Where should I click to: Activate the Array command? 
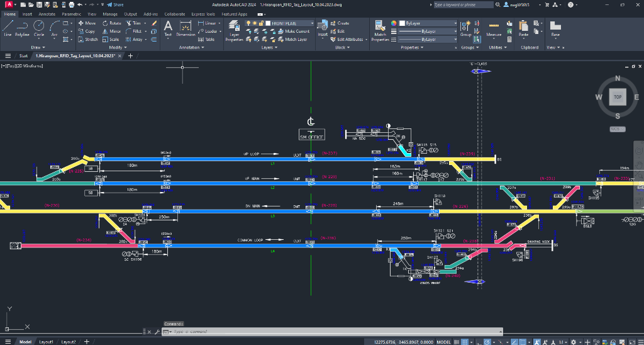pyautogui.click(x=134, y=40)
